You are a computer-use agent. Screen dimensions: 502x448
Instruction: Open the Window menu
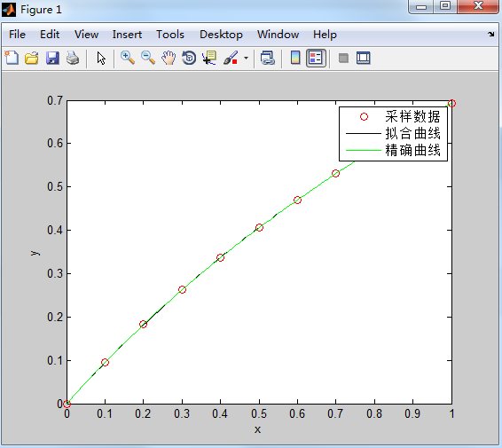(278, 35)
